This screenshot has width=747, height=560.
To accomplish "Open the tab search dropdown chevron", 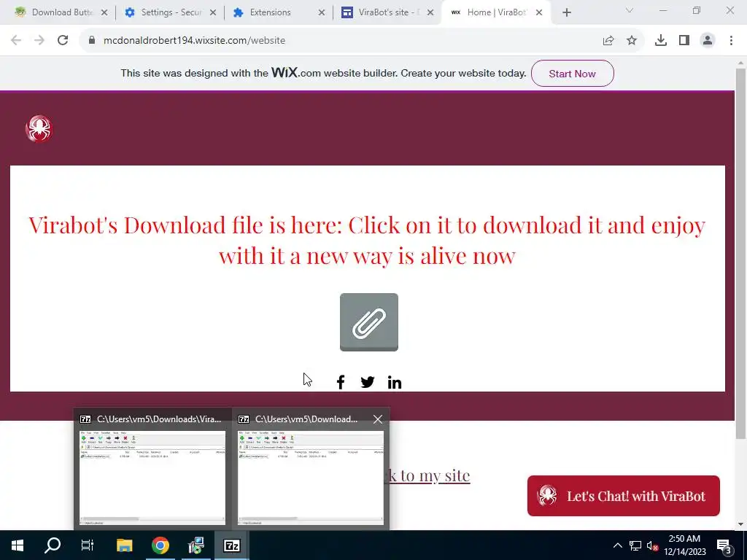I will click(x=630, y=10).
